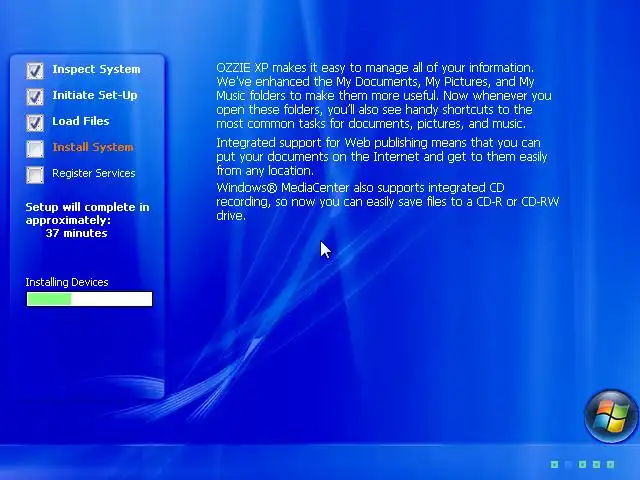Click the "37 minutes" time estimate
Screen dimensions: 640x480
[x=76, y=233]
